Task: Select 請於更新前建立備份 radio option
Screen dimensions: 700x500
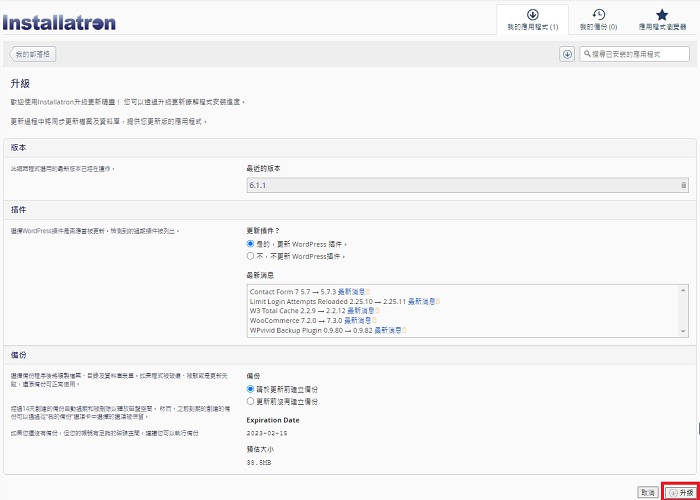Action: click(x=250, y=389)
